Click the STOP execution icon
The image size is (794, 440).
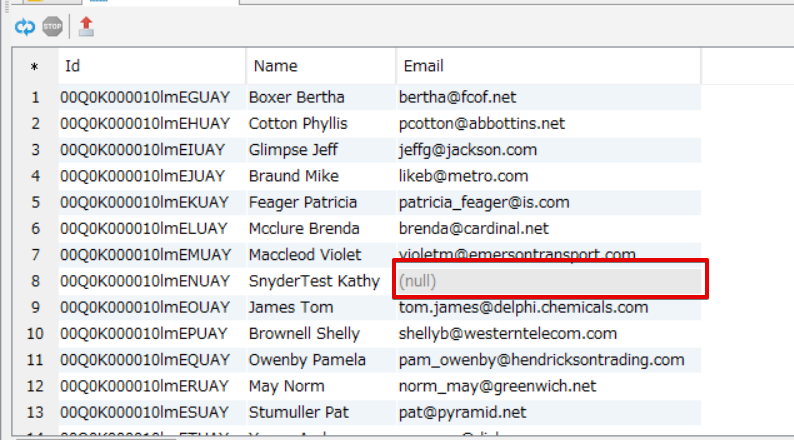[x=52, y=26]
